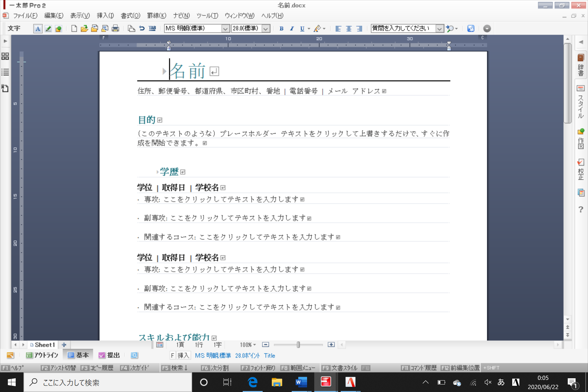Open the 辞書 dictionary side panel
Screen dimensions: 588x392
click(581, 65)
